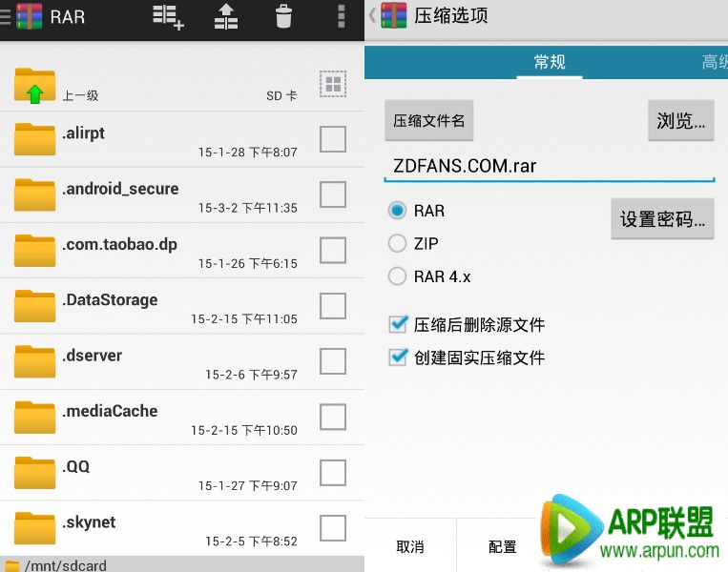Image resolution: width=728 pixels, height=572 pixels.
Task: Toggle select-all grid icon next to SD 卡
Action: coord(333,84)
